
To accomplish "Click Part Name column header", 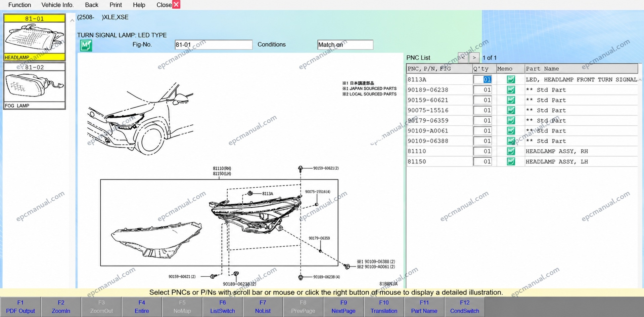I will 581,69.
